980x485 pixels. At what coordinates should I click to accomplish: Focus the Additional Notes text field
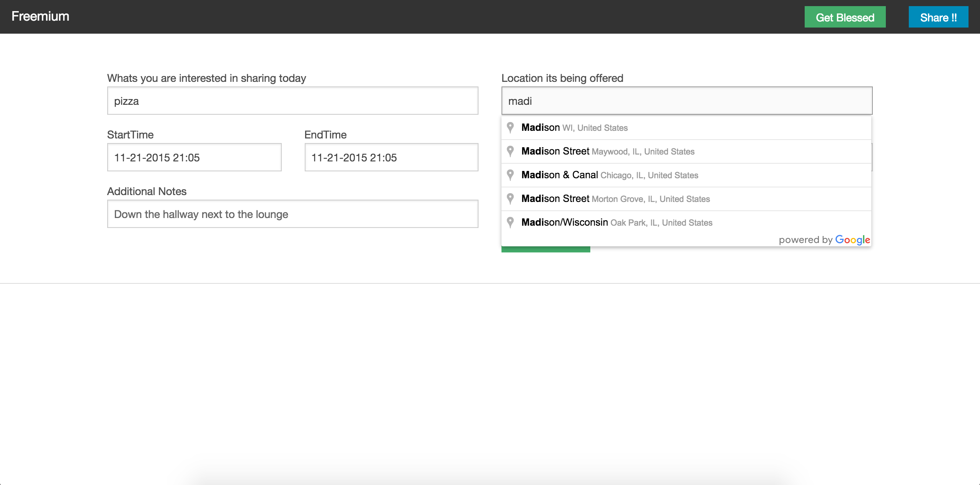point(292,214)
